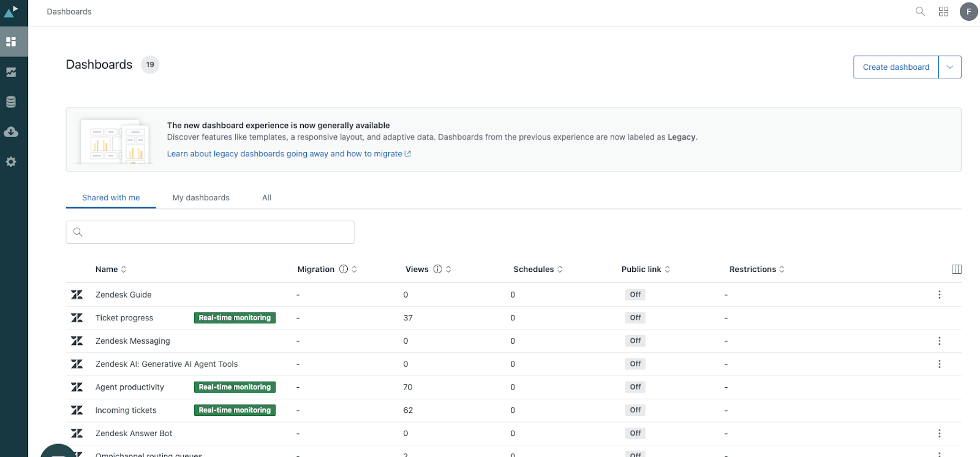Click the Off public link tag for Incoming tickets

(635, 410)
